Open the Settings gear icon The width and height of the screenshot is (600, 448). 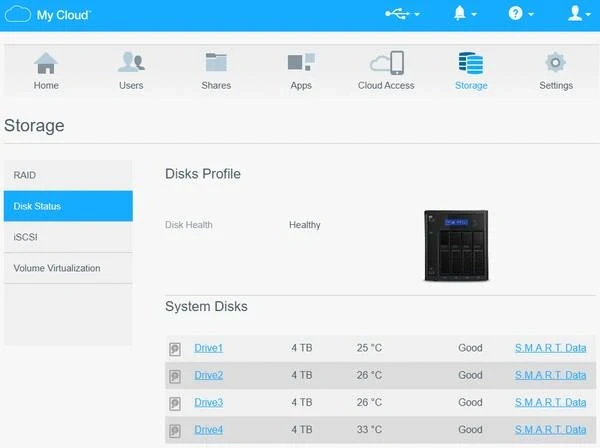556,63
